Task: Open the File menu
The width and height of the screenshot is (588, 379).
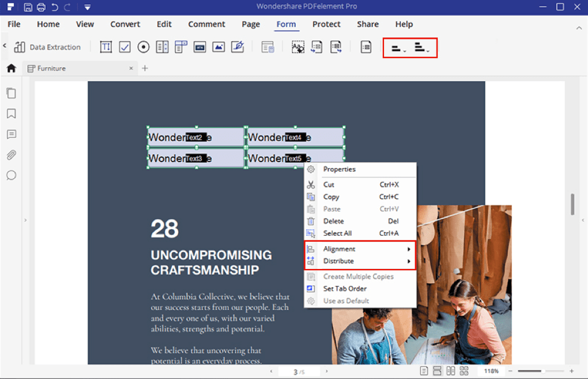Action: pyautogui.click(x=14, y=24)
